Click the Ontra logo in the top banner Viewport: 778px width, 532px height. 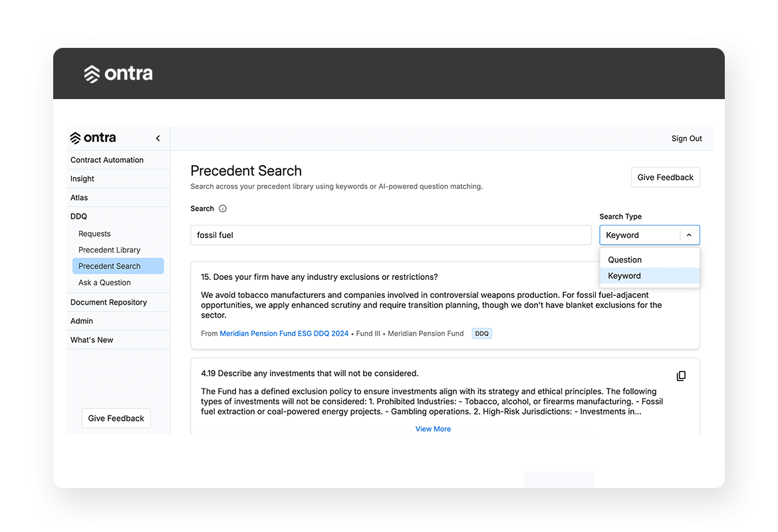[118, 74]
